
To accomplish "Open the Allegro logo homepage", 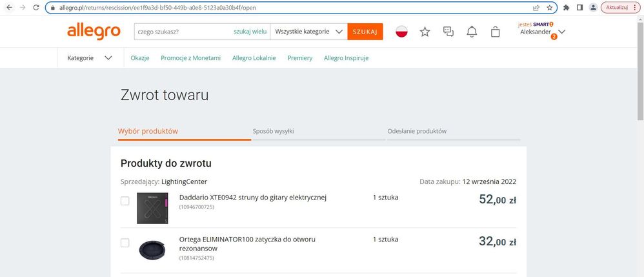I will (x=94, y=32).
